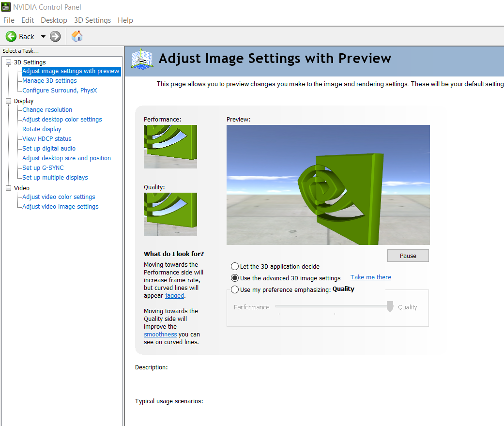Click the Quality sample thumbnail
Viewport: 504px width, 426px height.
[170, 214]
